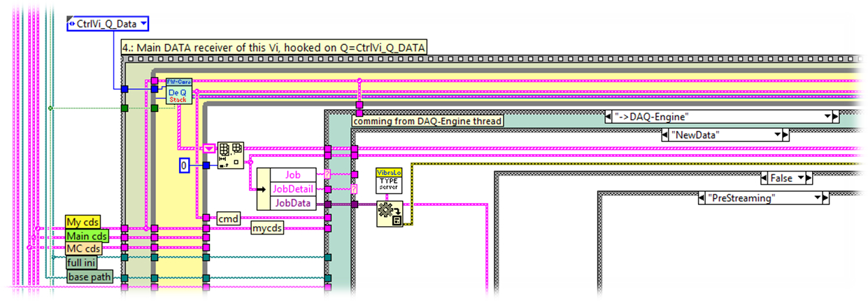The image size is (868, 301).
Task: Click the numeric constant 0
Action: (184, 166)
